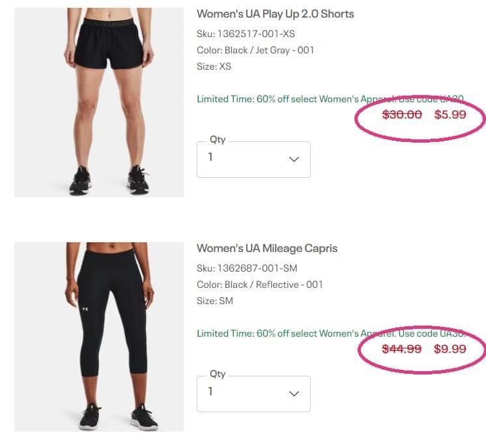Open the Mileage Capris product image
The height and width of the screenshot is (448, 486).
99,337
